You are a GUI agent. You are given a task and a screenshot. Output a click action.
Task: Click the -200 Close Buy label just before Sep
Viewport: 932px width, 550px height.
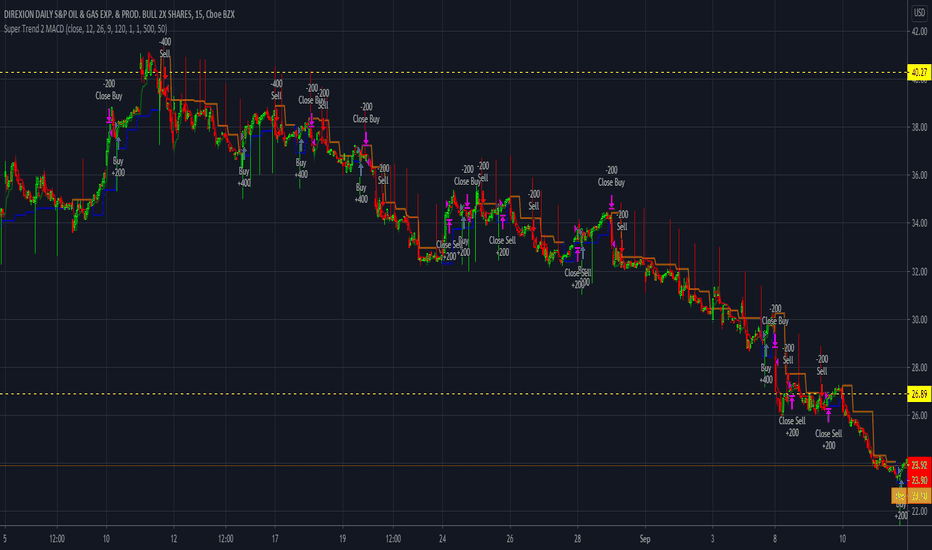coord(611,177)
